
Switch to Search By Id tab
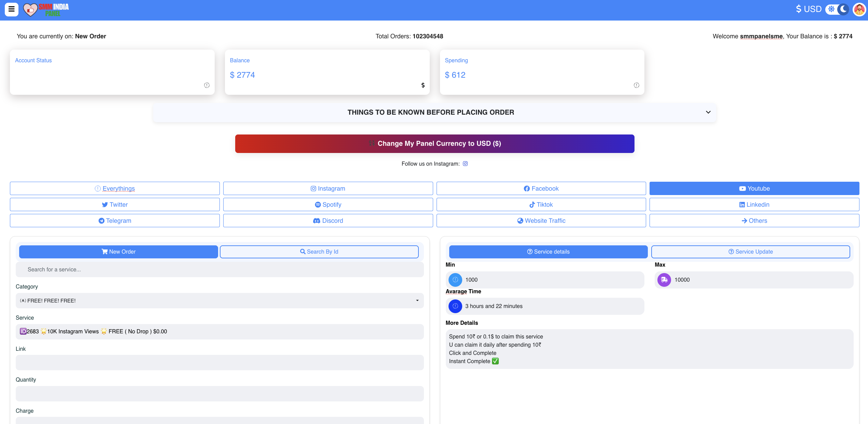point(319,252)
